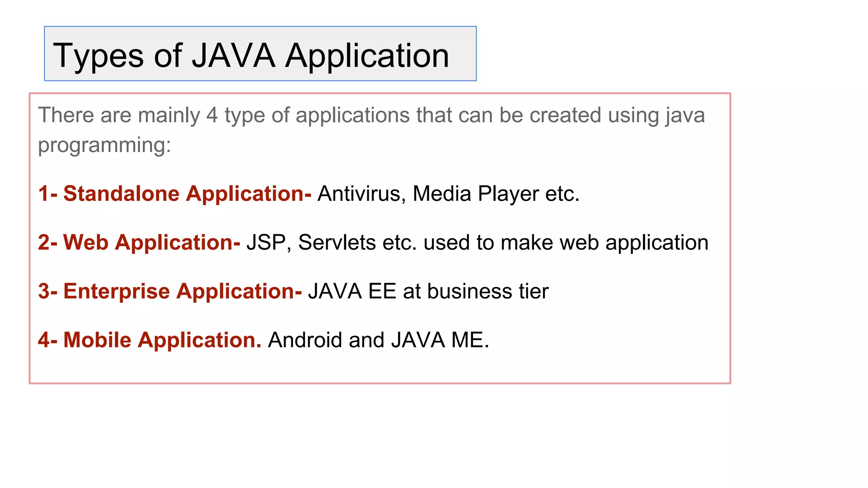
Task: Click "Android and JAVA ME." text
Action: 378,340
